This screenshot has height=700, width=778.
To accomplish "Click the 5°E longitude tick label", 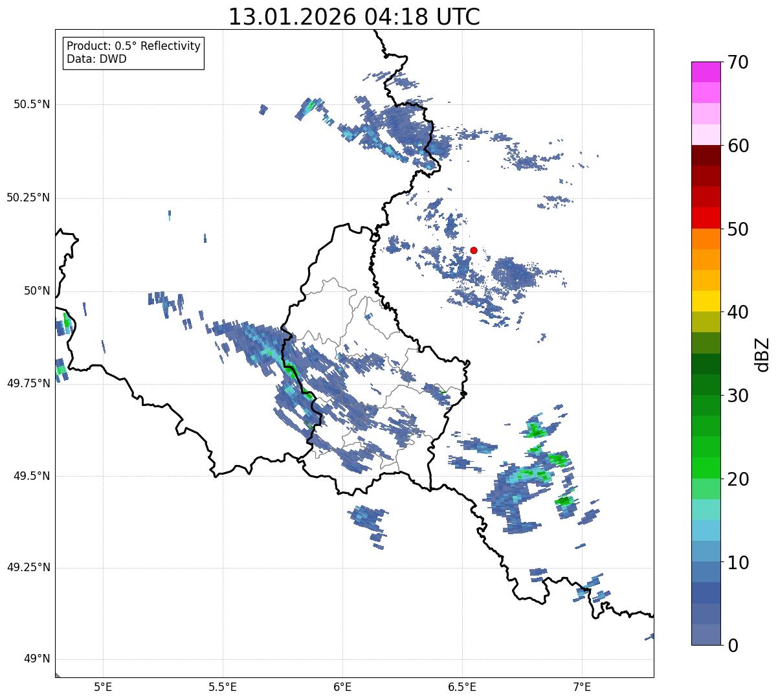I will tap(103, 686).
